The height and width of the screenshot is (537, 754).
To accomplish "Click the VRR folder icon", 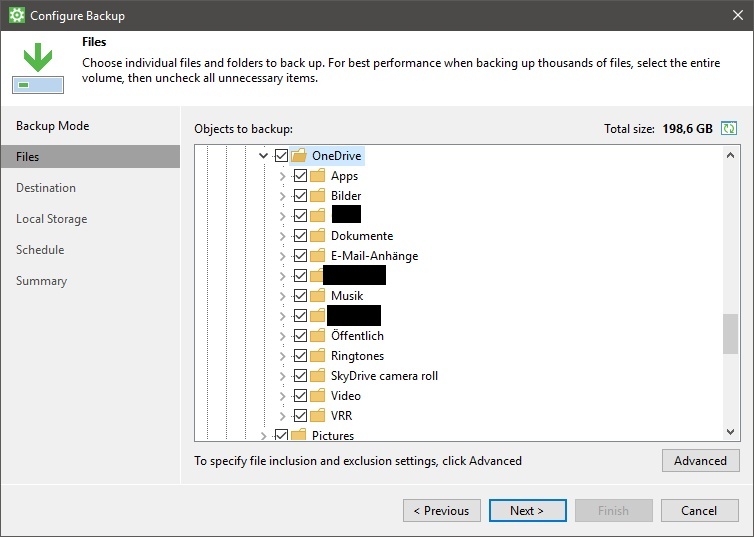I will pyautogui.click(x=317, y=415).
